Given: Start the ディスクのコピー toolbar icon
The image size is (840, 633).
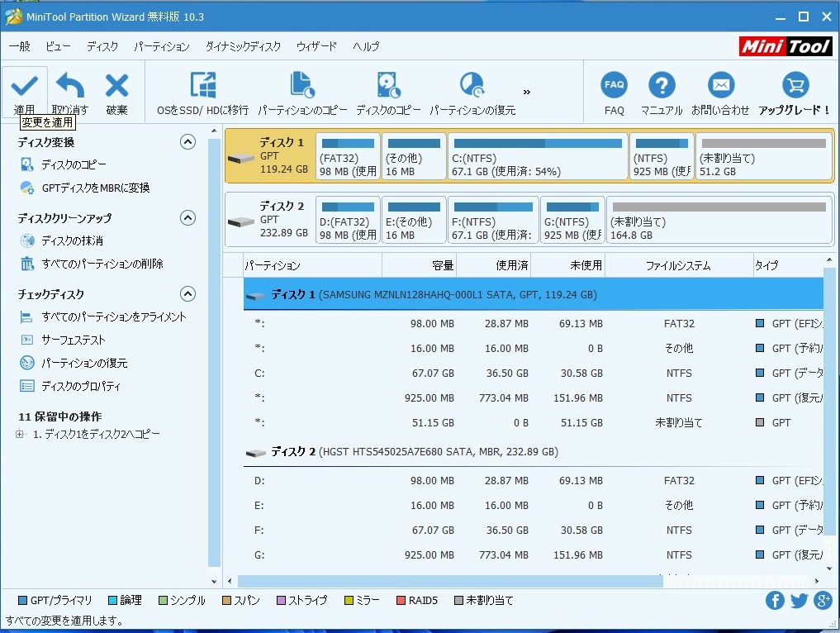Looking at the screenshot, I should pyautogui.click(x=388, y=86).
